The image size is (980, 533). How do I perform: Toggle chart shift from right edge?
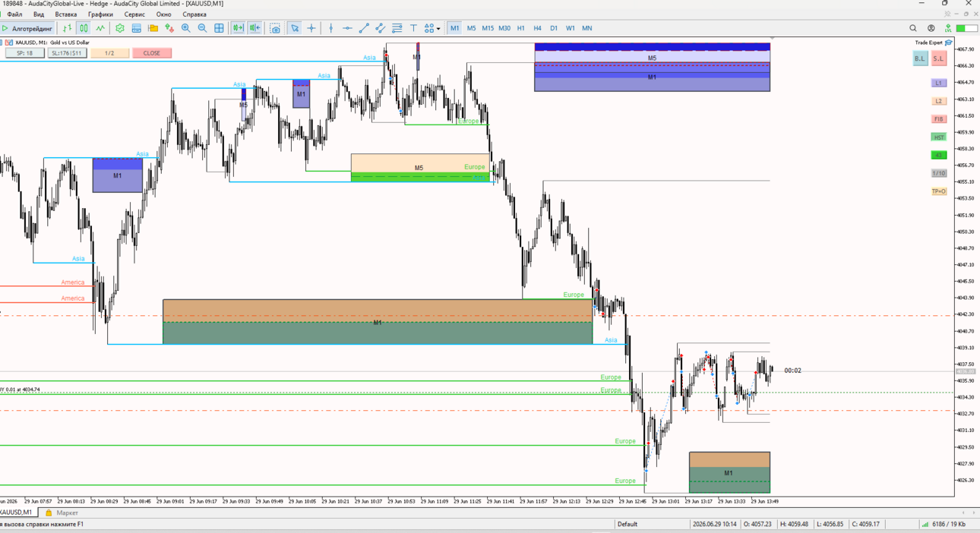coord(254,28)
